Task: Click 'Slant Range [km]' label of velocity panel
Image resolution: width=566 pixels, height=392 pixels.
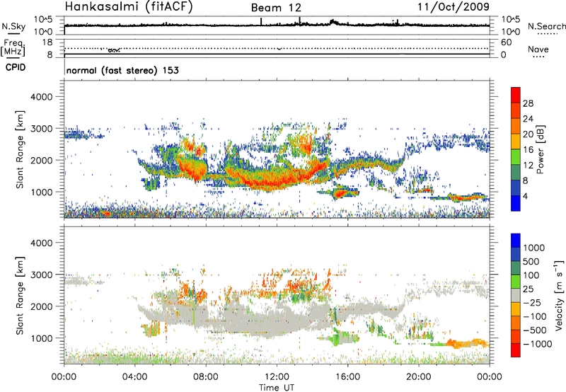Action: click(20, 296)
